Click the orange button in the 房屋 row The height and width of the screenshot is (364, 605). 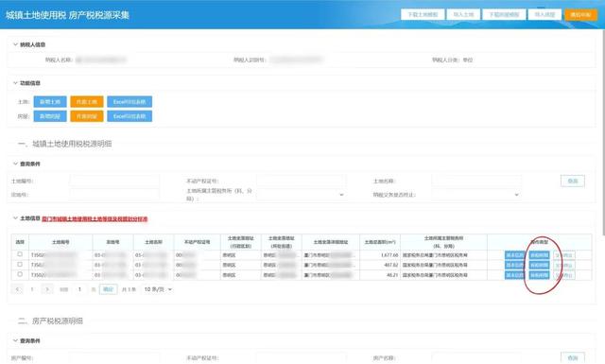(x=87, y=116)
